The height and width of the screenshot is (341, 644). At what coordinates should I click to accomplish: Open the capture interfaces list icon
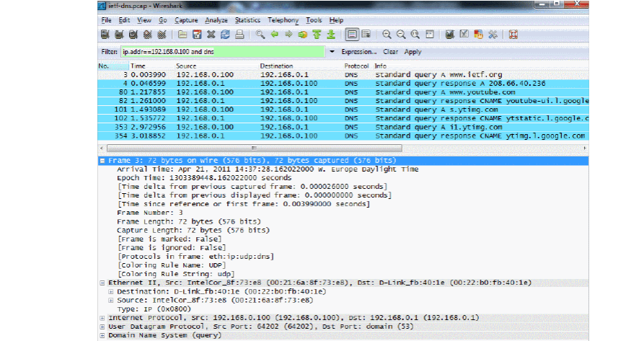(x=105, y=34)
